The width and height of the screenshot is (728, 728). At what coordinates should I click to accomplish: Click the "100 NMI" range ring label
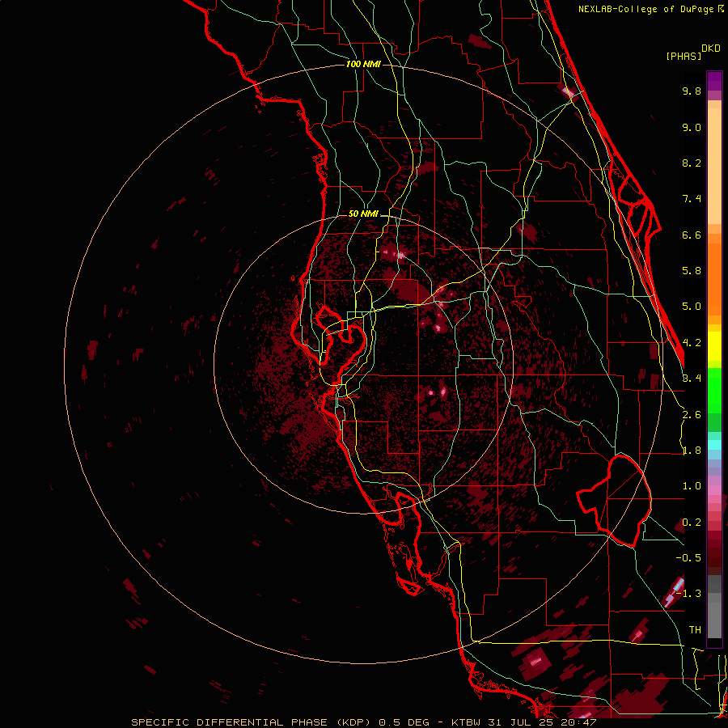(363, 64)
